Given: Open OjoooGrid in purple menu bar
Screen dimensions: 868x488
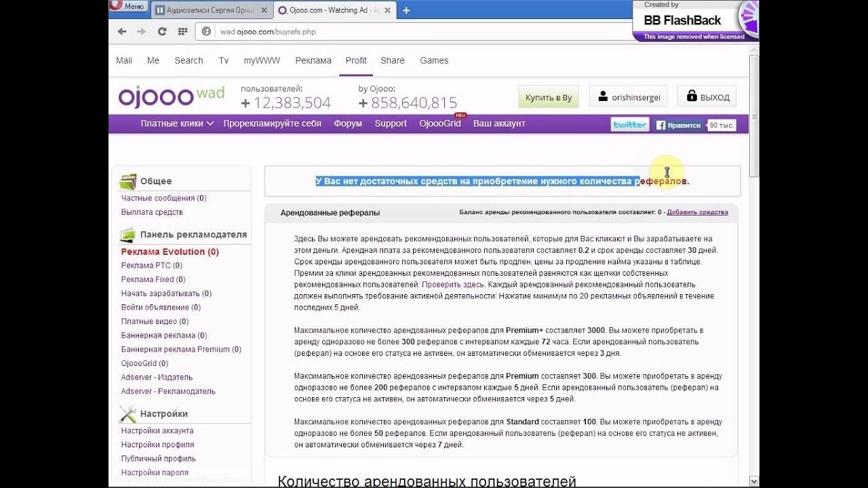Looking at the screenshot, I should point(440,123).
